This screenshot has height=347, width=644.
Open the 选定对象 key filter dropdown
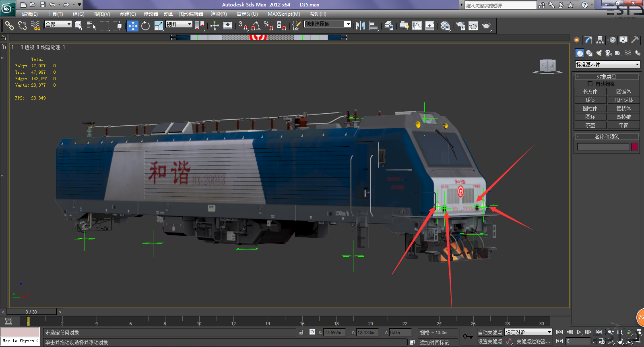click(528, 332)
